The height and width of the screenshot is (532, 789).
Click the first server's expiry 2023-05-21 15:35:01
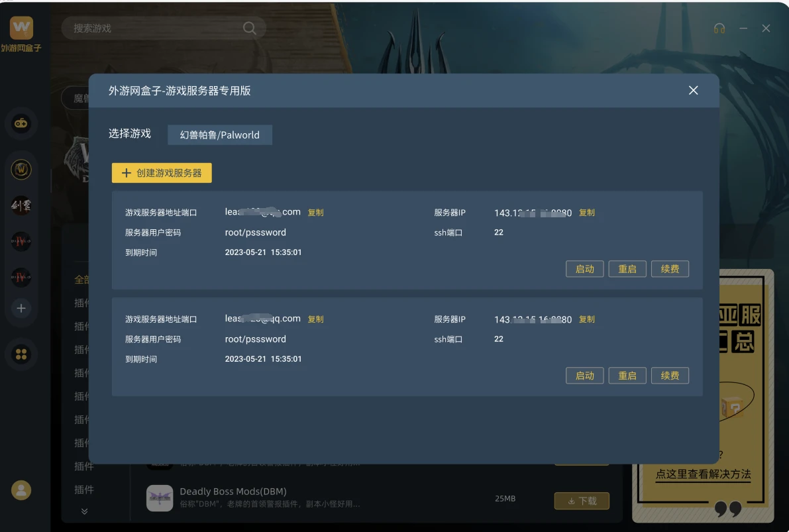tap(263, 252)
